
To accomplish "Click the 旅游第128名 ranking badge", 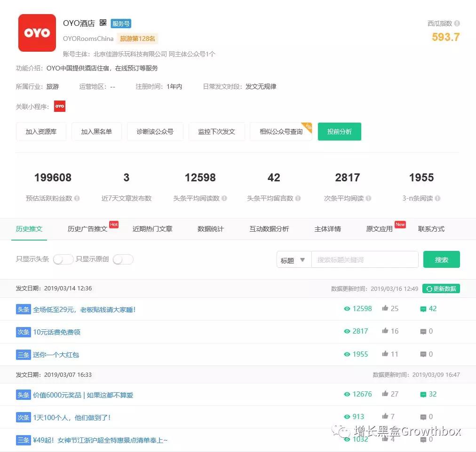I will point(137,39).
